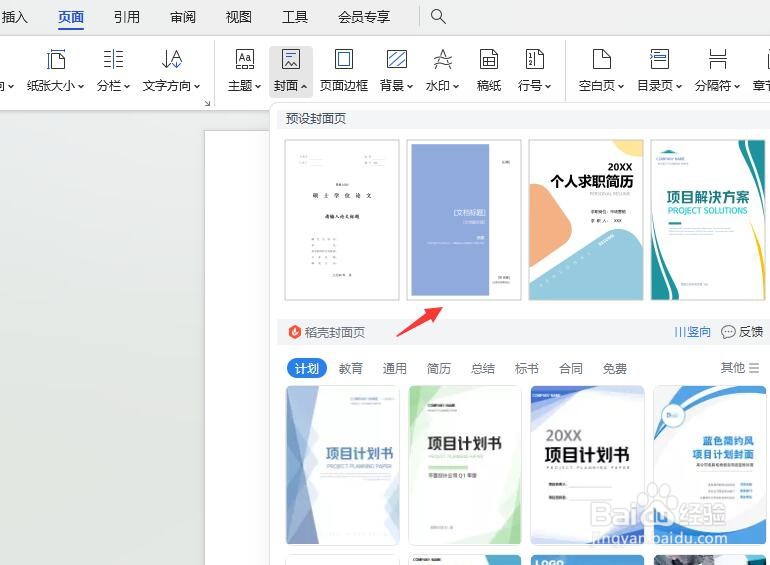Expand 水印 dropdown arrow
This screenshot has width=770, height=565.
click(x=456, y=86)
